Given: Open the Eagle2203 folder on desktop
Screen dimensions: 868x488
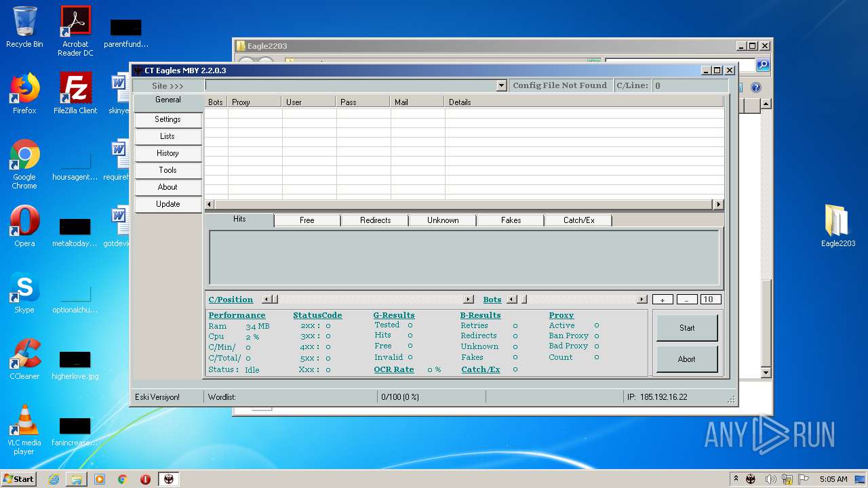Looking at the screenshot, I should coord(838,226).
